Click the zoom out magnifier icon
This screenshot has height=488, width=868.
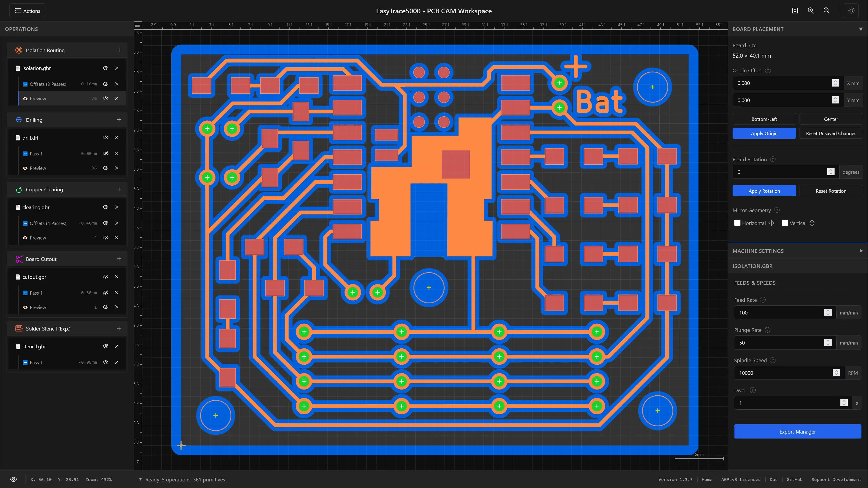pos(827,11)
